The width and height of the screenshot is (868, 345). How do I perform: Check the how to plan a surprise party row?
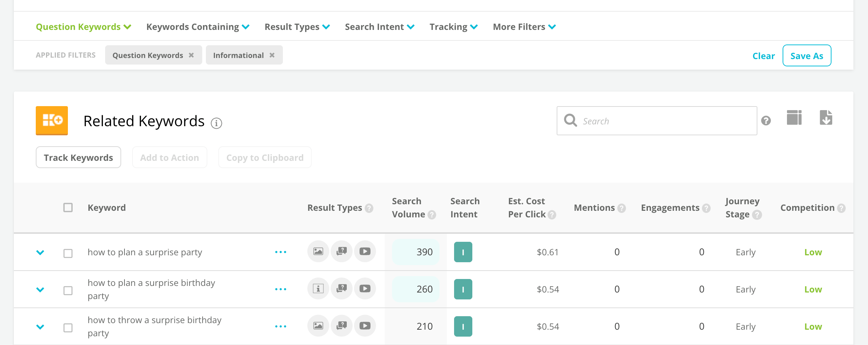tap(68, 253)
